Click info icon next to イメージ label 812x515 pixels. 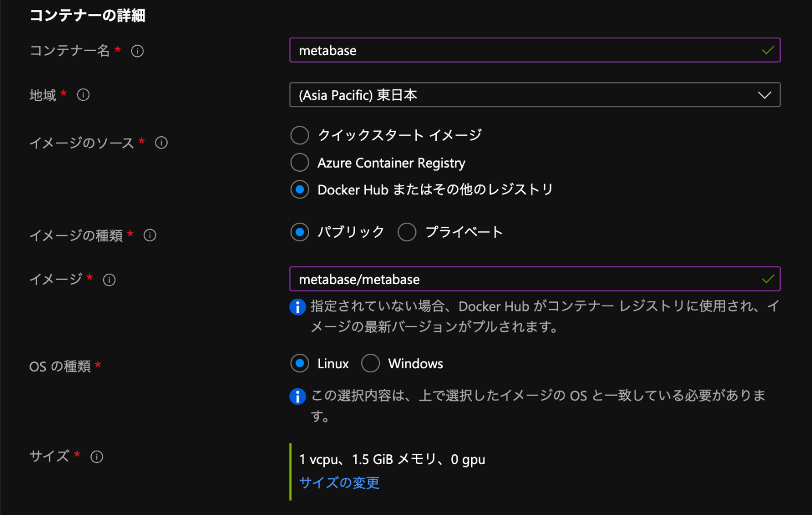109,280
